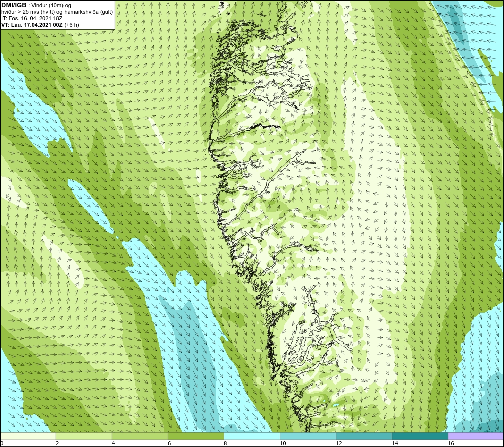
Task: Click the legend label '14'
Action: tap(395, 444)
